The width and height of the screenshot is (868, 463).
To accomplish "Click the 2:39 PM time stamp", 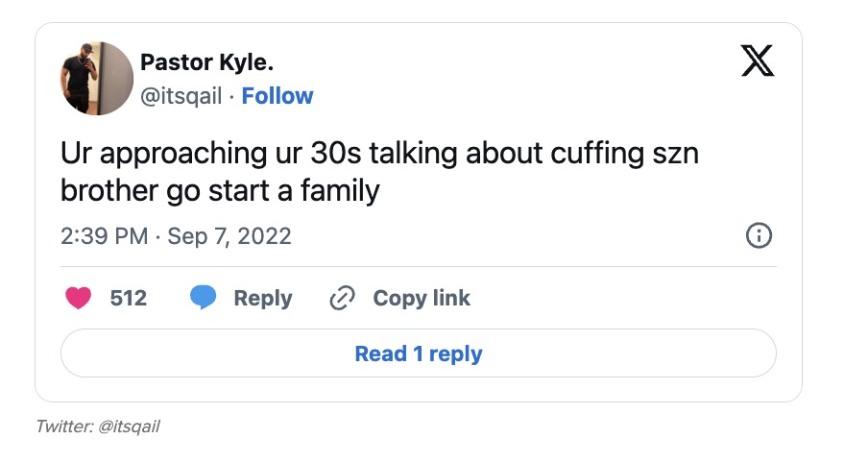I will pos(104,236).
